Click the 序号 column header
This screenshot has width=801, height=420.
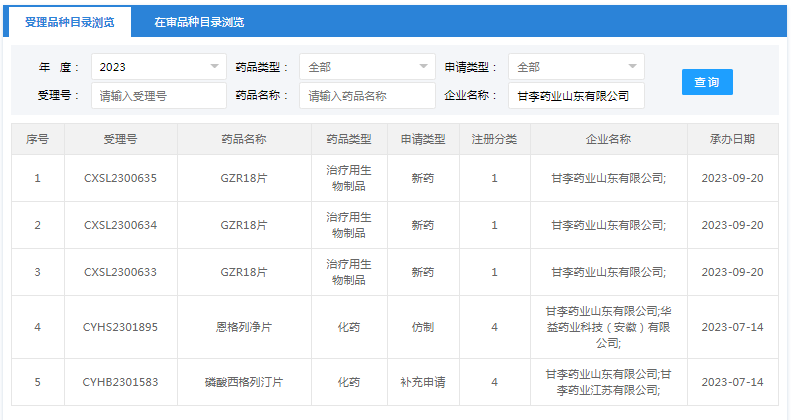pos(38,139)
